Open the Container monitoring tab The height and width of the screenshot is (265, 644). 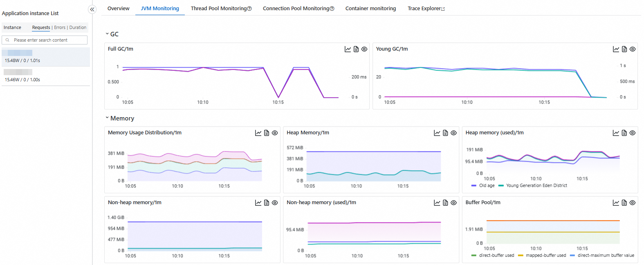[370, 9]
